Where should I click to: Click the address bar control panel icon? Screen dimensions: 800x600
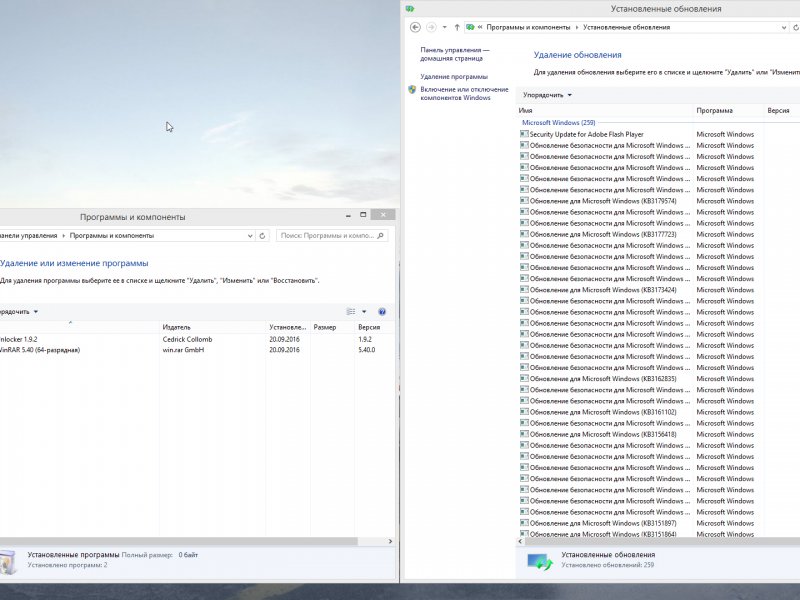click(x=470, y=28)
